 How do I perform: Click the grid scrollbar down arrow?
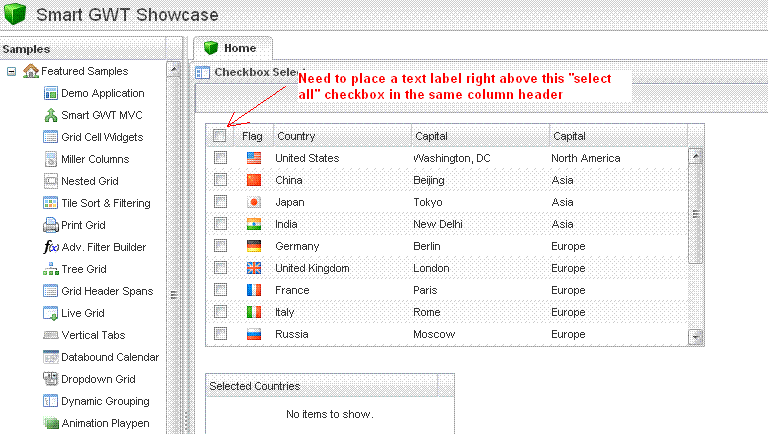tap(696, 338)
